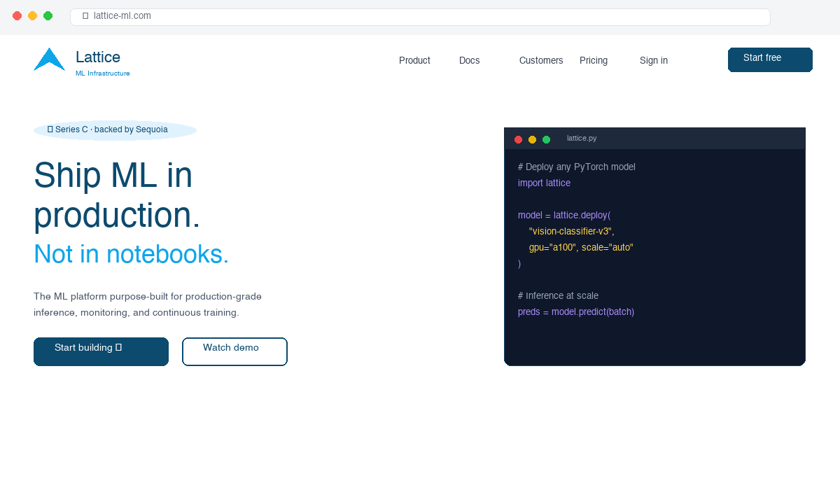
Task: Click the yellow dot in the lattice.py code window
Action: point(532,139)
